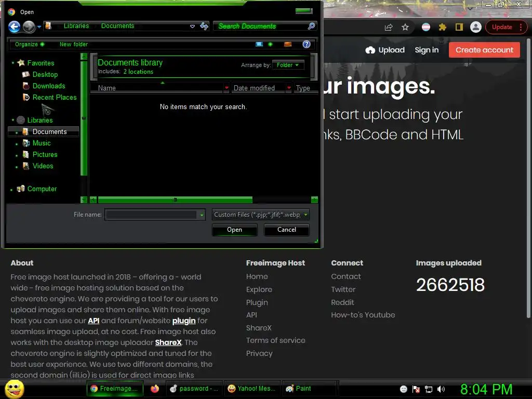Screen dimensions: 532x399
Task: Get help with the question mark icon
Action: click(307, 44)
